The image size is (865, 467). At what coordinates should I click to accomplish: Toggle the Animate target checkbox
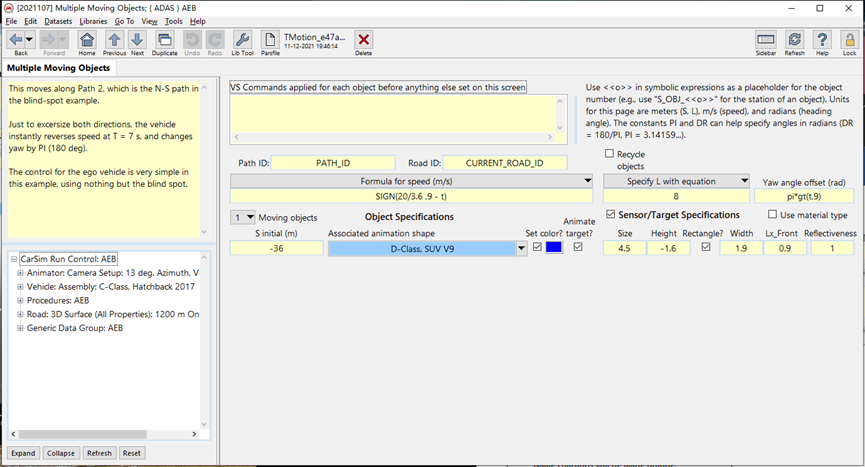pos(578,247)
